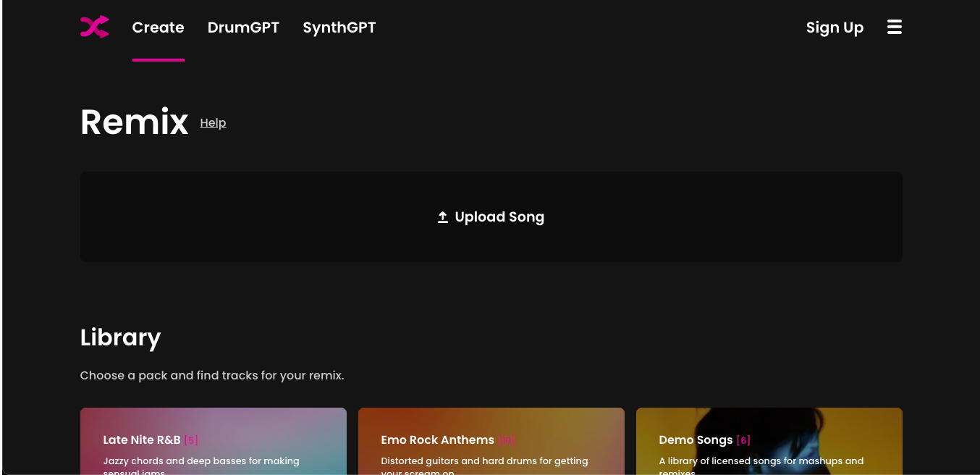Click the pink shuffle logo icon
The height and width of the screenshot is (475, 980).
[x=94, y=28]
